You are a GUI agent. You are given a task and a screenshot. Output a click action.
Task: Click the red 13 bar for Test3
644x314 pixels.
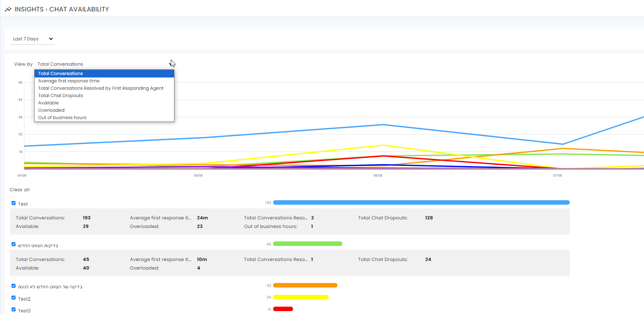(x=283, y=309)
